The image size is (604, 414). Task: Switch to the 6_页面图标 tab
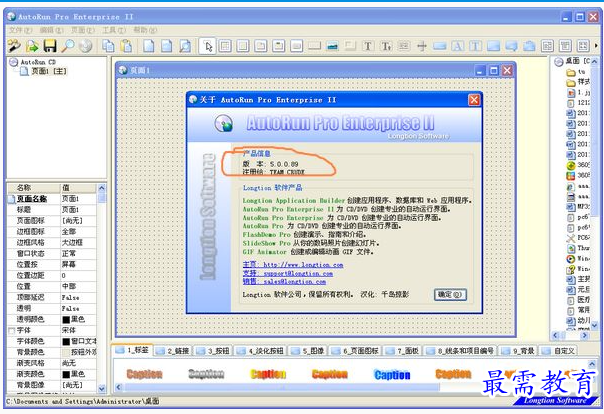[x=355, y=351]
